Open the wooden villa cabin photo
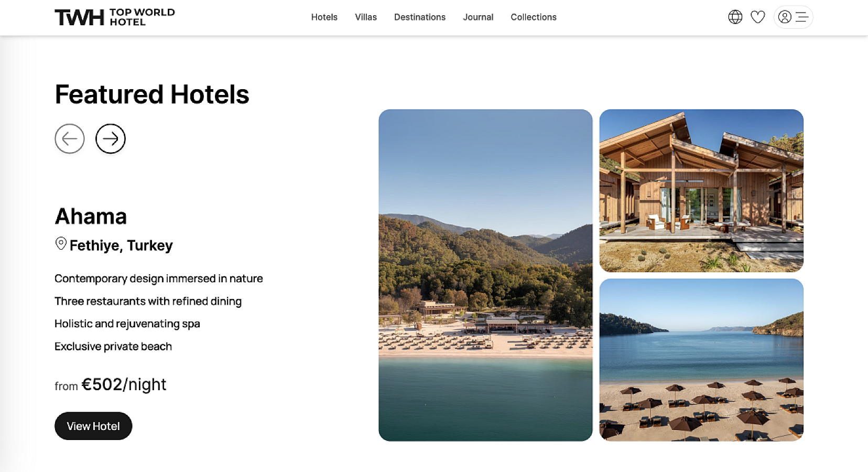The width and height of the screenshot is (868, 472). pos(701,190)
